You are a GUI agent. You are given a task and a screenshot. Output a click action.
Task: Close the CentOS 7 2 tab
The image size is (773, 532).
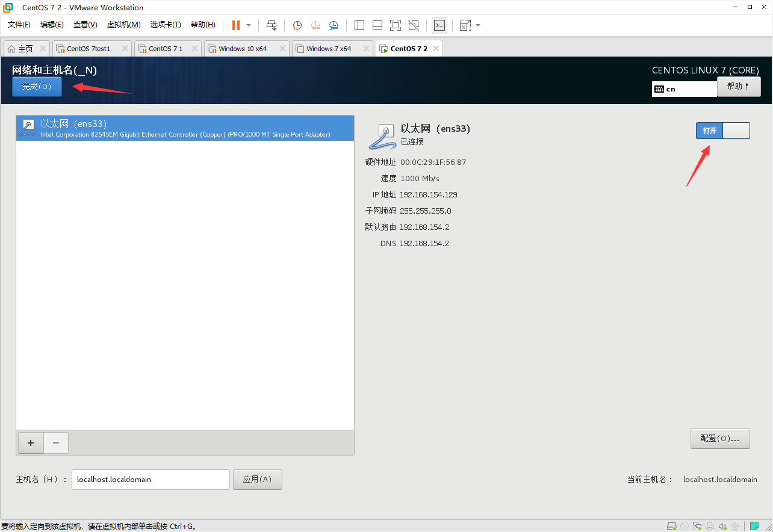436,49
